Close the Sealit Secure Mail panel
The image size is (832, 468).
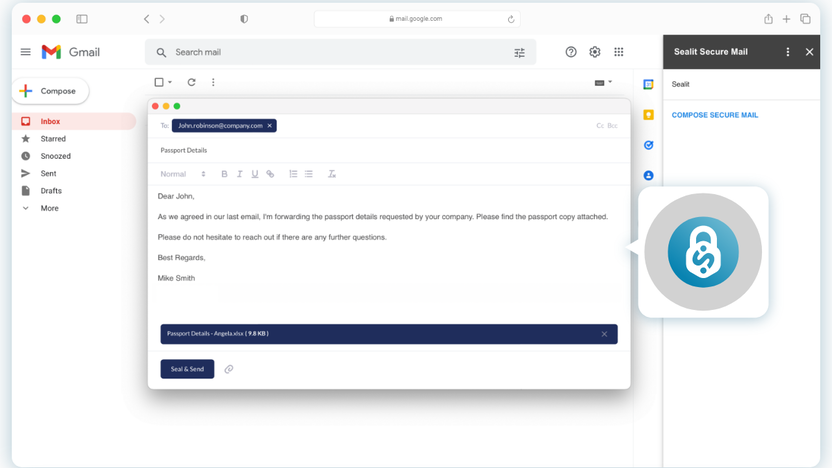[809, 52]
